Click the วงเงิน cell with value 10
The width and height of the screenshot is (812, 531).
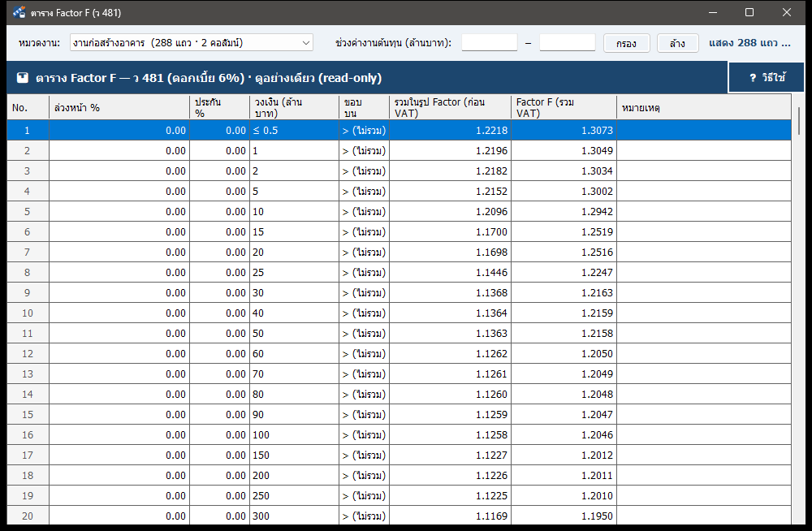pos(294,211)
